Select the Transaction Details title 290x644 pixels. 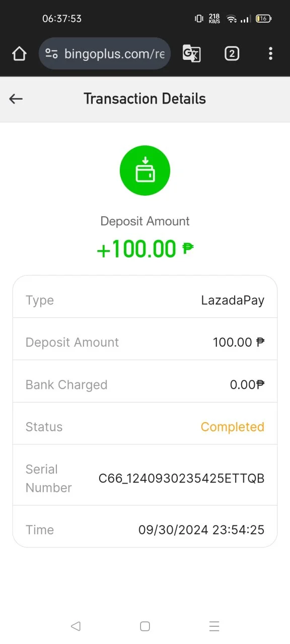[145, 99]
